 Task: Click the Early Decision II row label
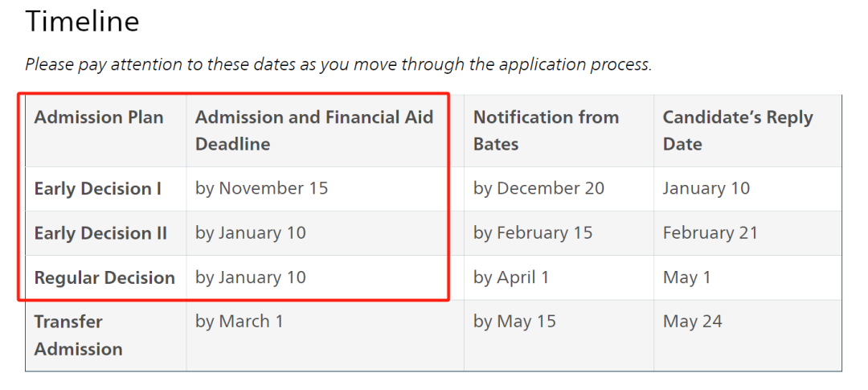(x=100, y=233)
